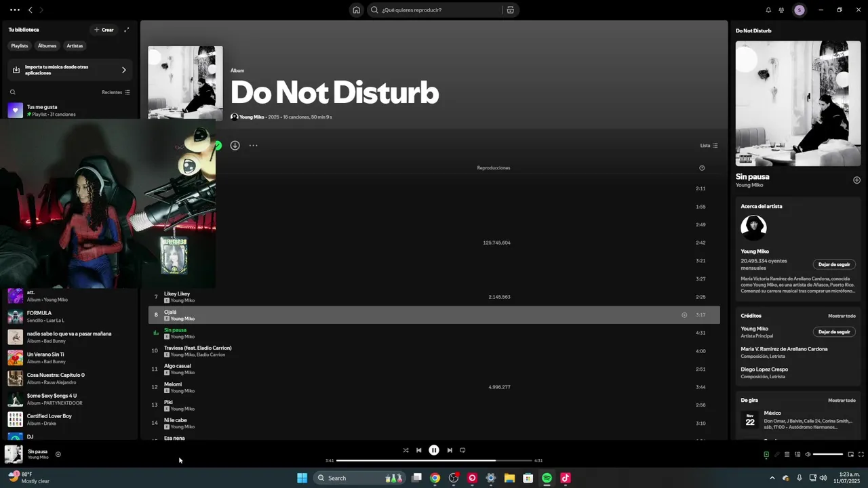
Task: Open Tus me gusta playlist
Action: [x=71, y=110]
